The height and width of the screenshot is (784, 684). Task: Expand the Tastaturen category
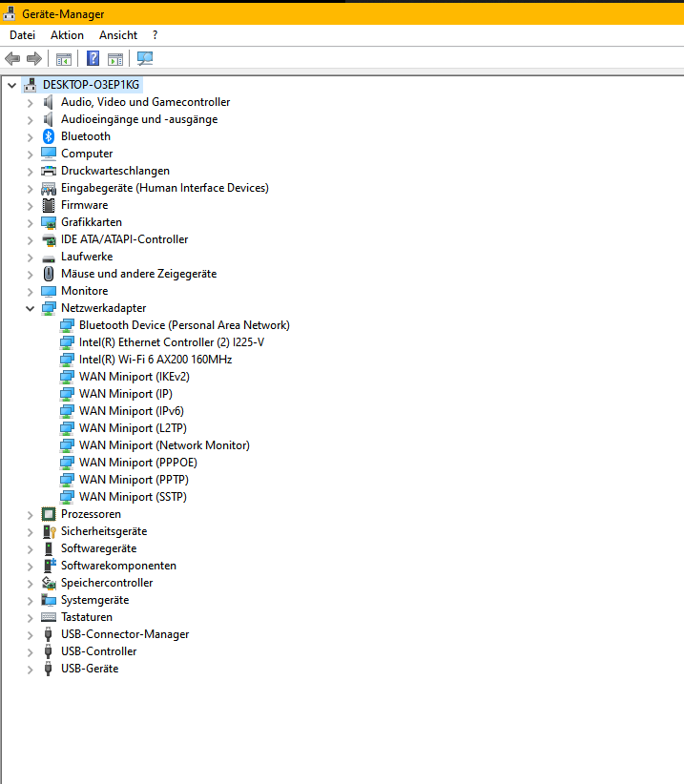(30, 618)
